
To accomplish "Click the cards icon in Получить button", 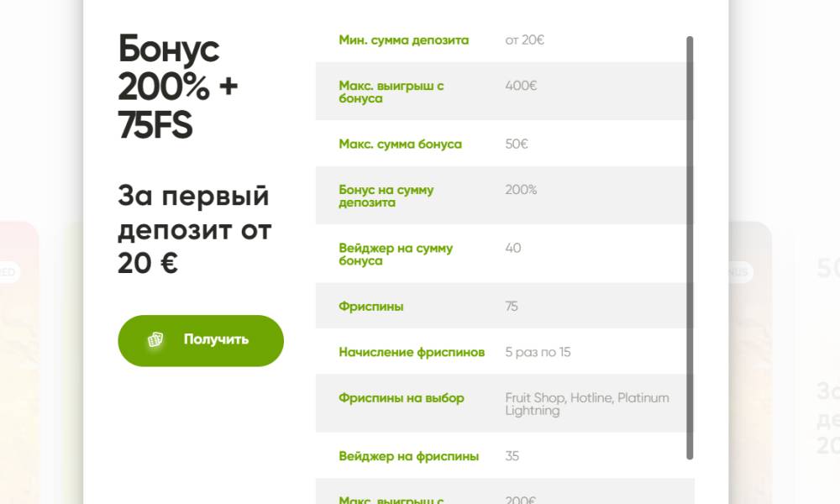I will click(x=155, y=339).
